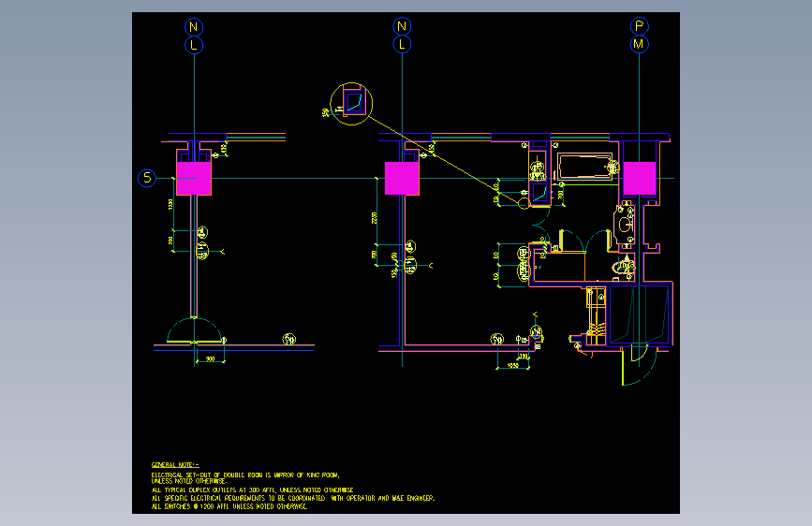Click the yellow detail callout circle

click(351, 104)
